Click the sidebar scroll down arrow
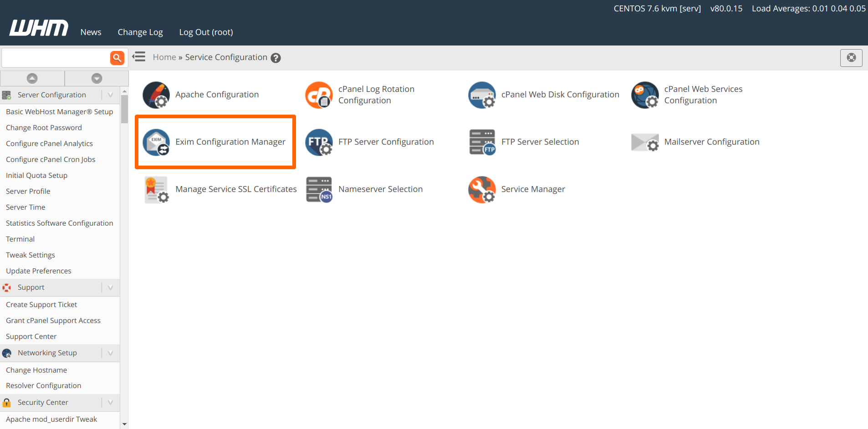Viewport: 868px width, 429px height. (124, 424)
